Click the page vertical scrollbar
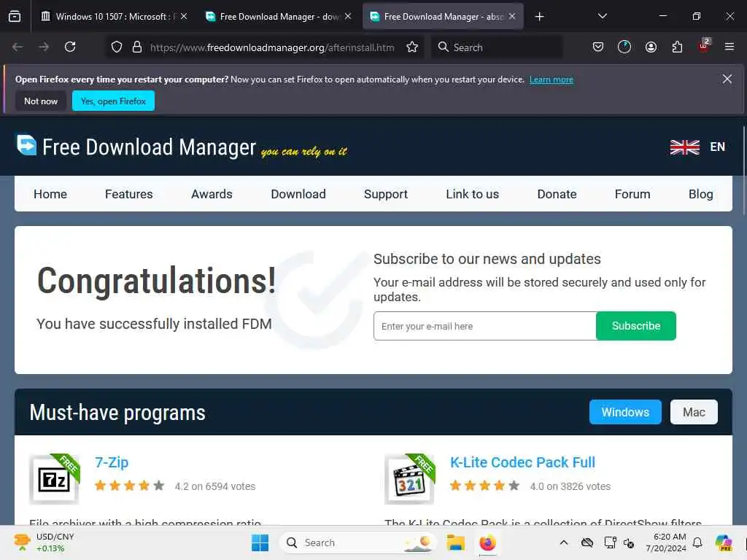The height and width of the screenshot is (560, 747). tap(744, 170)
